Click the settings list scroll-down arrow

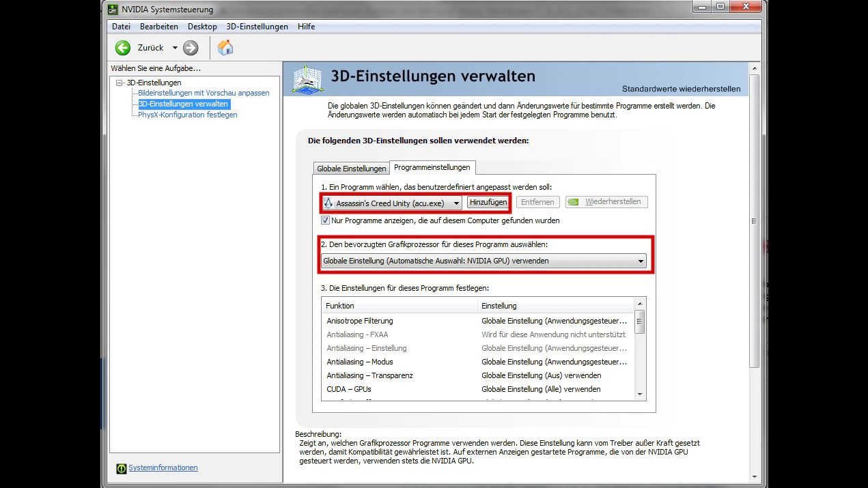[640, 394]
